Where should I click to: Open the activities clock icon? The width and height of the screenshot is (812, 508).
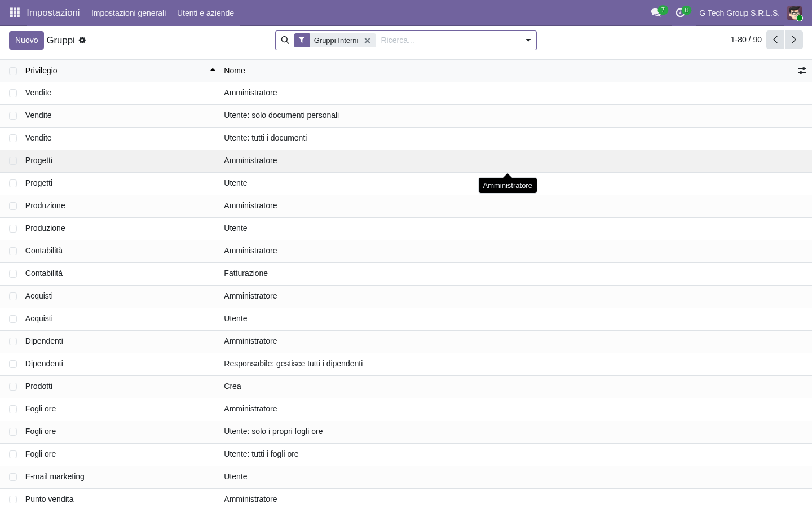pyautogui.click(x=680, y=12)
